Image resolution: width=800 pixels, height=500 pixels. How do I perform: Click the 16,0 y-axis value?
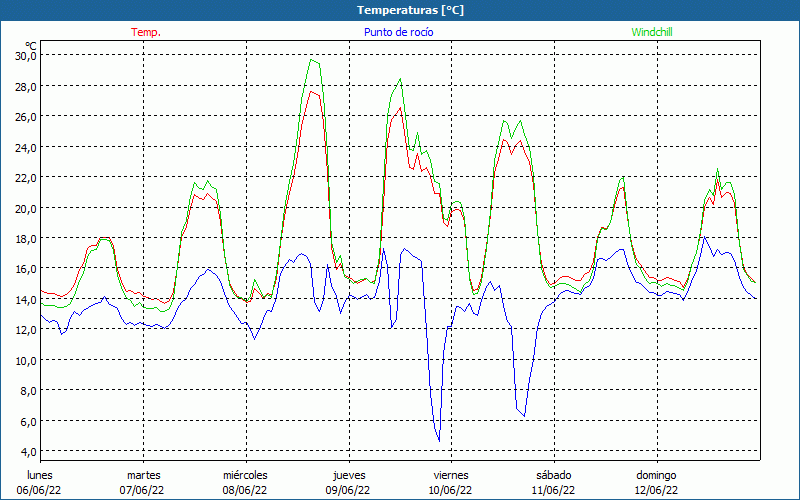[x=26, y=269]
